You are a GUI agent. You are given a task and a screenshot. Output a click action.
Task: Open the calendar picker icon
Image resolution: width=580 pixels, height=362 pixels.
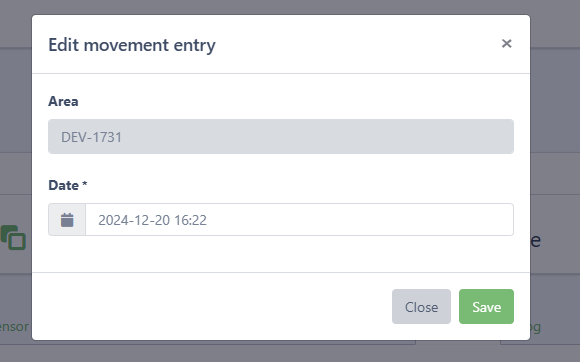[x=67, y=220]
